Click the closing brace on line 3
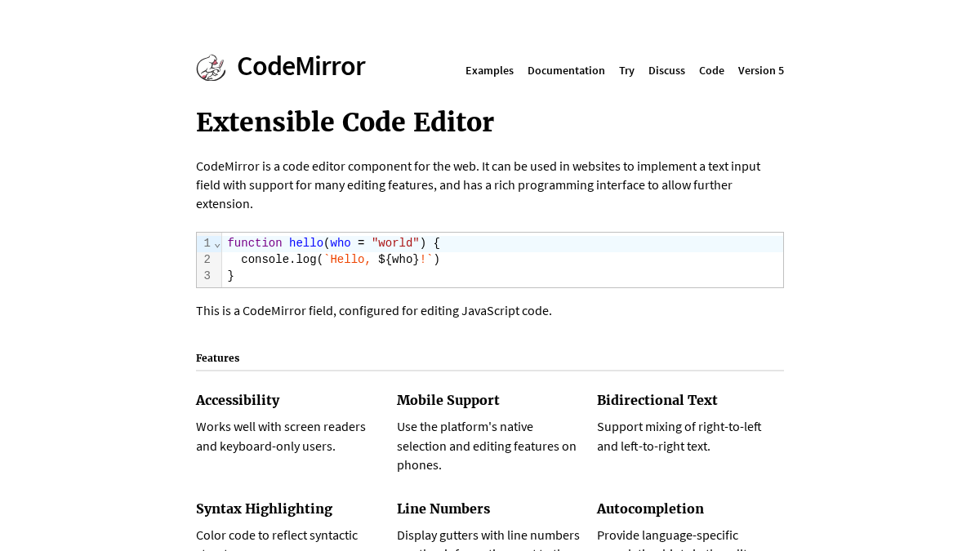980x551 pixels. 230,276
